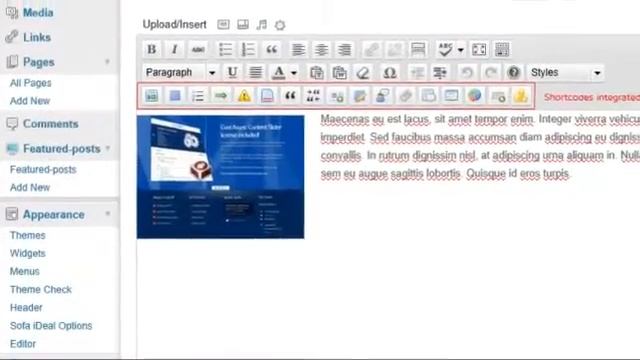Collapse the Featured-posts menu arrow
Viewport: 640px width, 360px height.
coord(108,148)
